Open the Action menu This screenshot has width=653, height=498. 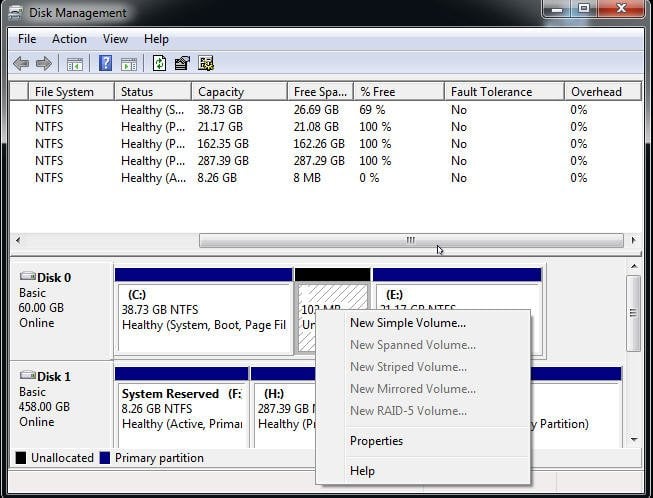pyautogui.click(x=69, y=39)
